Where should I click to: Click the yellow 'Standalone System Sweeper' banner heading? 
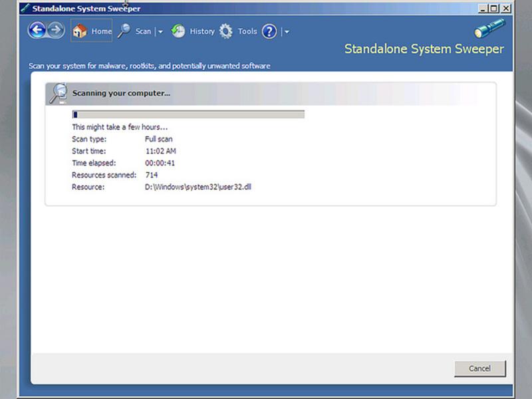pos(424,49)
